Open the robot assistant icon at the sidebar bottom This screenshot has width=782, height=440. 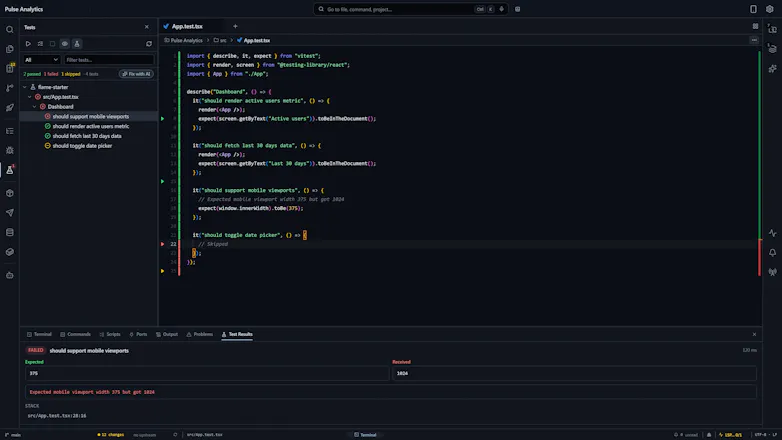[x=9, y=275]
